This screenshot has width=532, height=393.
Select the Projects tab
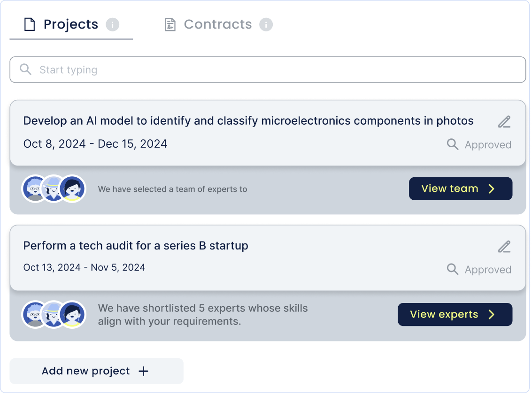(x=70, y=24)
